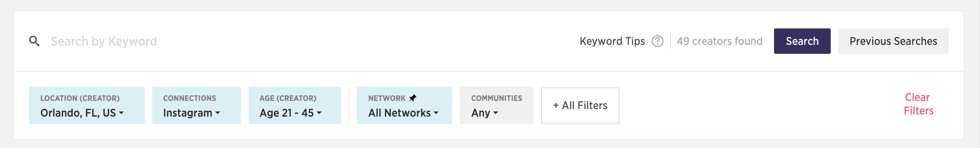Viewport: 980px width, 148px height.
Task: Click the magnifying glass search icon
Action: [x=34, y=41]
